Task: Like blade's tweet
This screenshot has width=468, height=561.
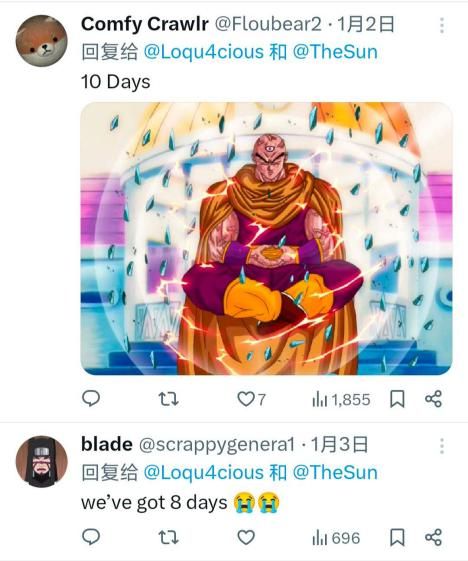Action: click(246, 537)
